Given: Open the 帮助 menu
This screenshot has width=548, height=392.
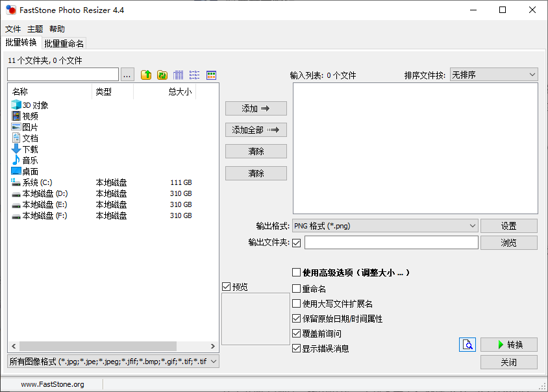Looking at the screenshot, I should (56, 29).
